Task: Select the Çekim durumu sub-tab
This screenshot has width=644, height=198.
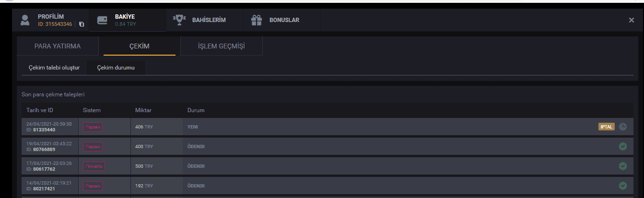Action: (x=116, y=68)
